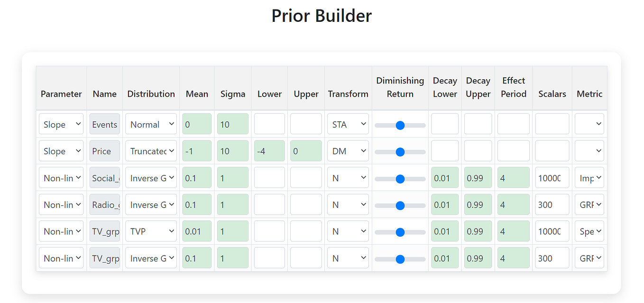Click the Mean field with value -1

pos(197,151)
